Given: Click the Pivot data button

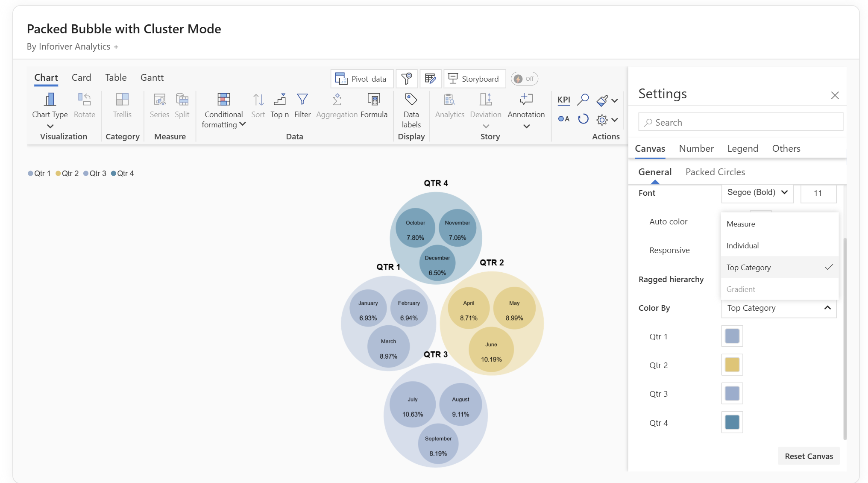Looking at the screenshot, I should [361, 79].
